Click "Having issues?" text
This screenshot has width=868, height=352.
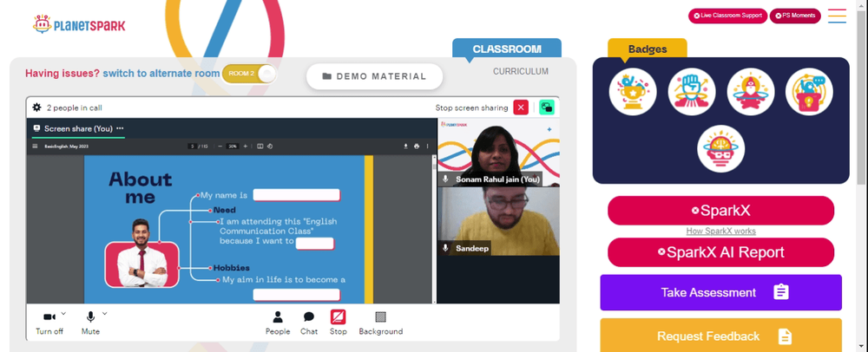[62, 74]
